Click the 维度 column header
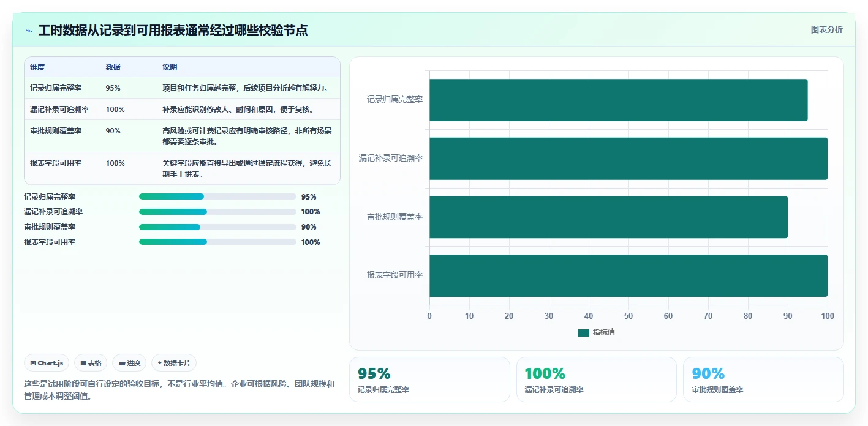Screen dimensions: 868x426 pos(37,67)
